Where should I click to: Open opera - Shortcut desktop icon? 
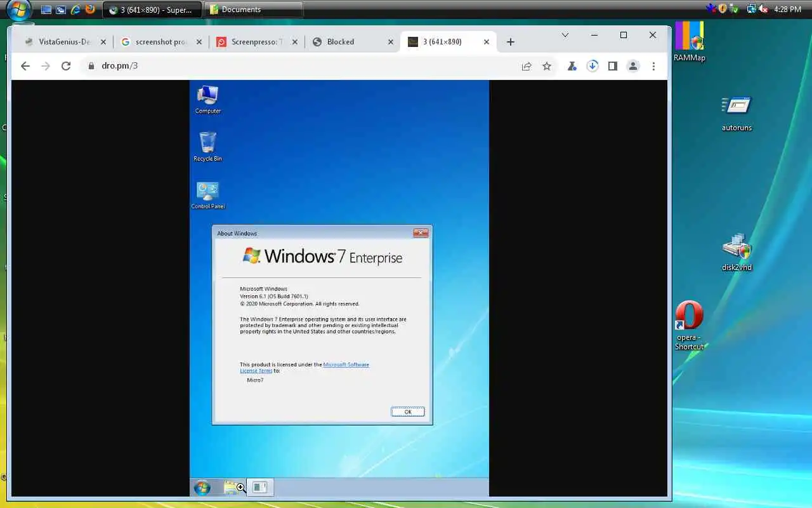point(690,325)
